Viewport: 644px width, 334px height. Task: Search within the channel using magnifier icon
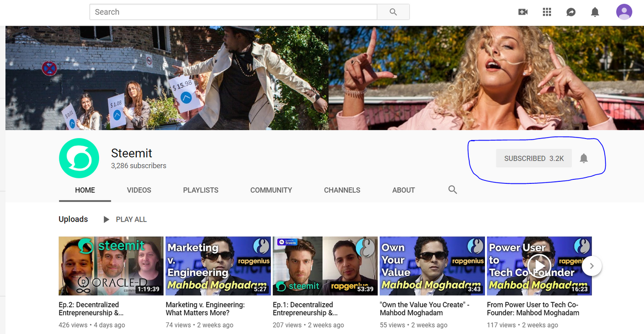(453, 190)
